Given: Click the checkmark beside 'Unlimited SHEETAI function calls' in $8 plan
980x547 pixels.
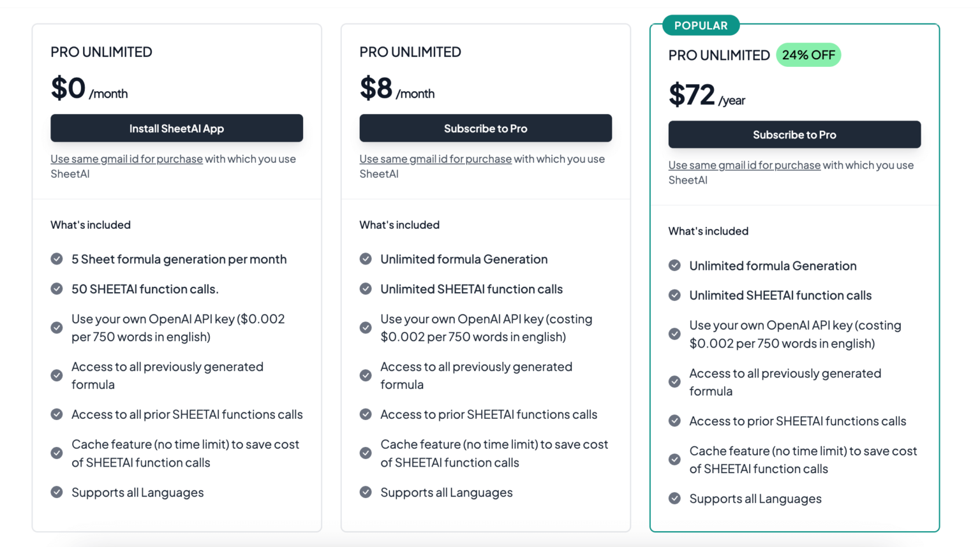Looking at the screenshot, I should point(366,289).
